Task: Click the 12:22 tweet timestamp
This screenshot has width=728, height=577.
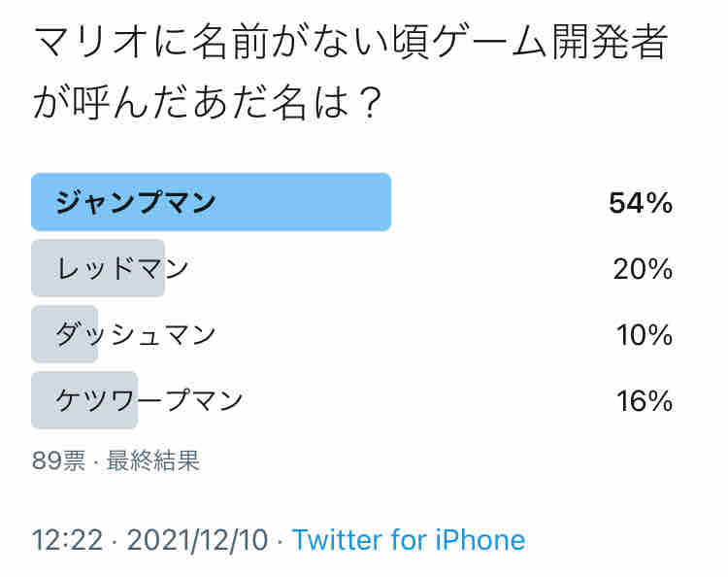Action: tap(67, 540)
